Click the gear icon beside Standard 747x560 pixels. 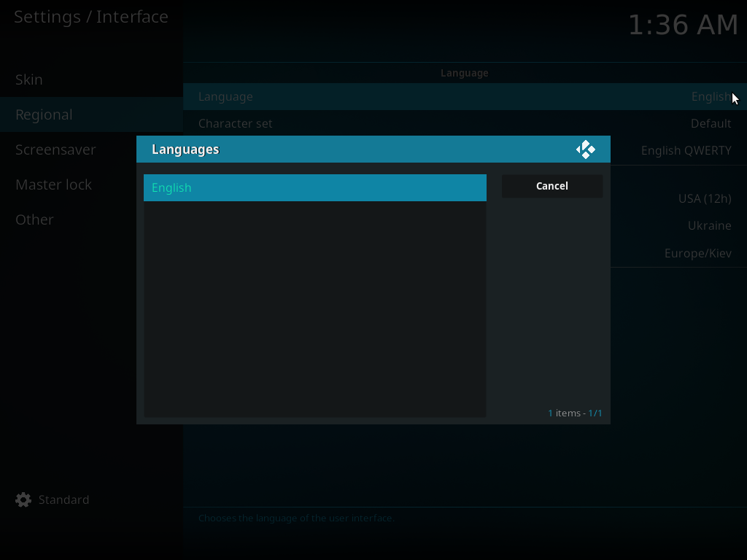tap(23, 499)
